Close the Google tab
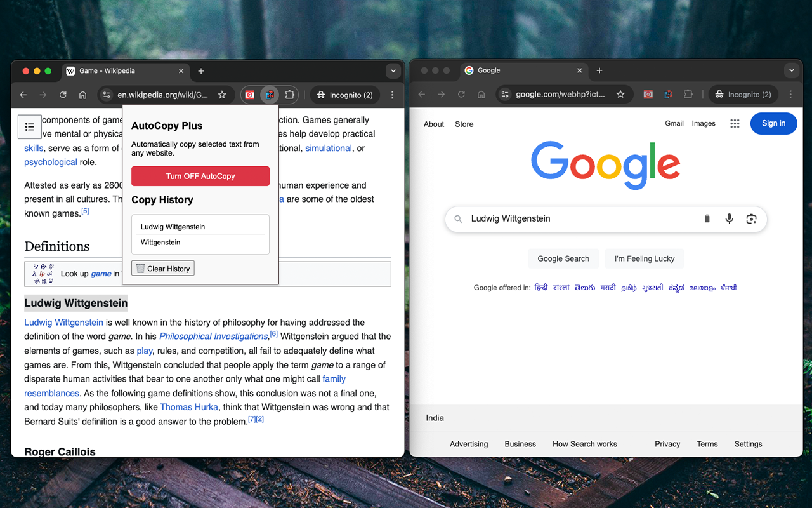The width and height of the screenshot is (812, 508). coord(580,70)
